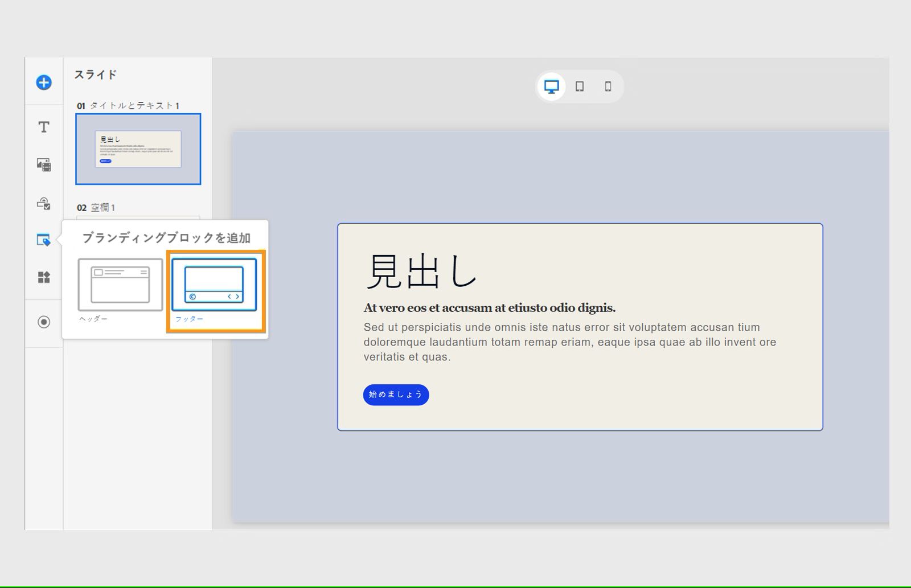The image size is (911, 588).
Task: Choose the ヘッダー branding block option
Action: (120, 285)
